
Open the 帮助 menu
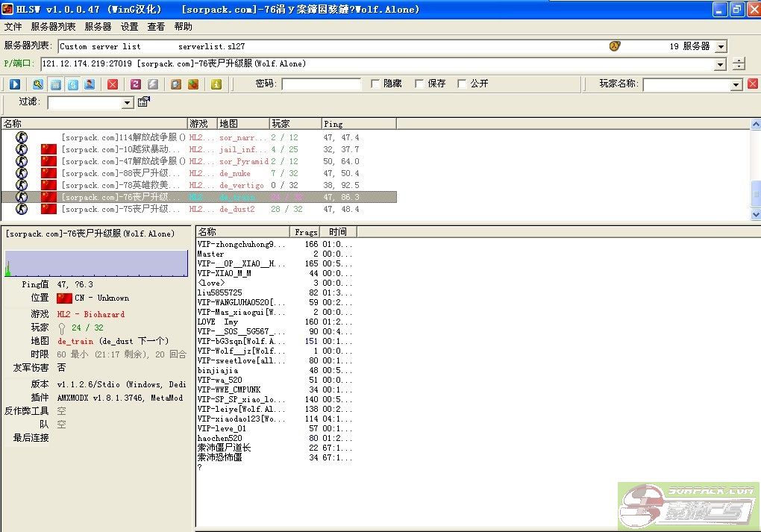pos(184,27)
